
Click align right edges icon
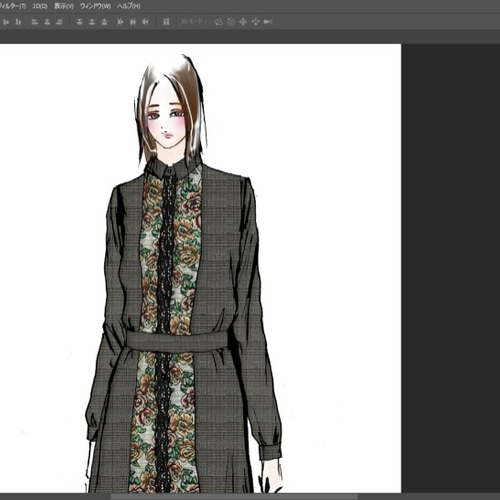click(59, 22)
